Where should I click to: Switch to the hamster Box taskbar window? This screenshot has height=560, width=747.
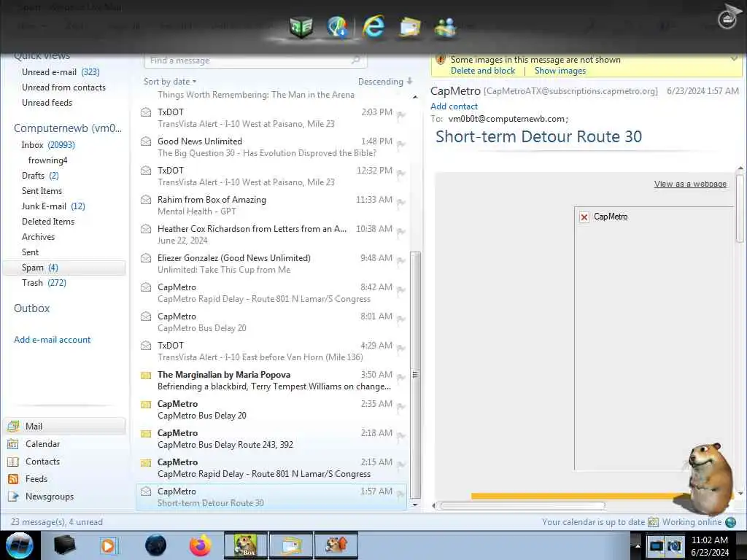coord(246,545)
